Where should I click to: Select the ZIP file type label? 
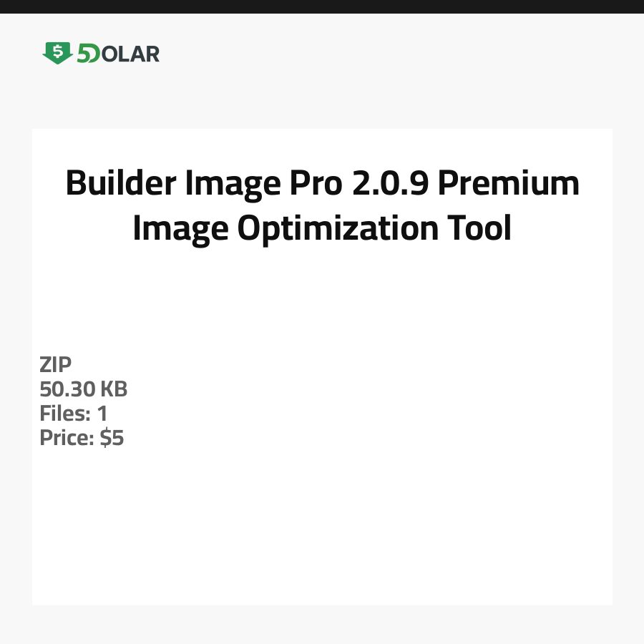pyautogui.click(x=56, y=365)
